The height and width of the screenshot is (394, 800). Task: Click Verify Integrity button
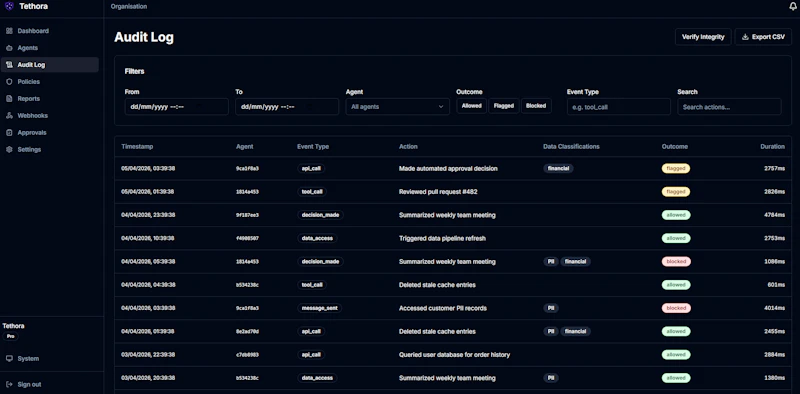pos(703,37)
